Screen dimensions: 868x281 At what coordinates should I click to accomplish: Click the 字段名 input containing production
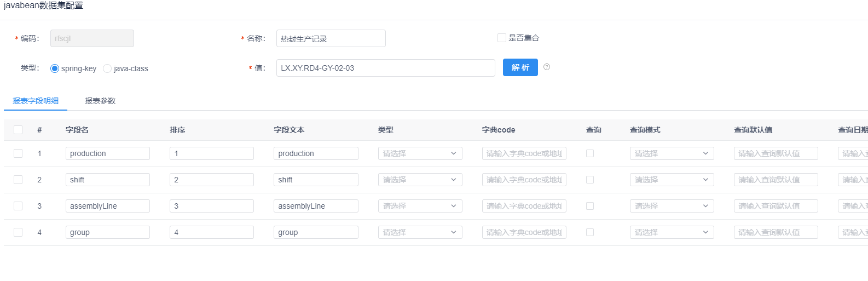(108, 153)
